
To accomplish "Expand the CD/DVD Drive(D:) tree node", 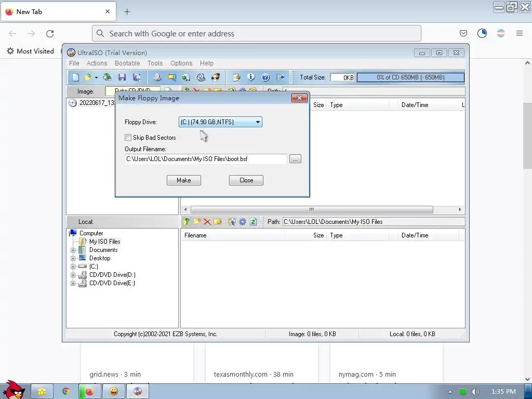I will point(73,275).
